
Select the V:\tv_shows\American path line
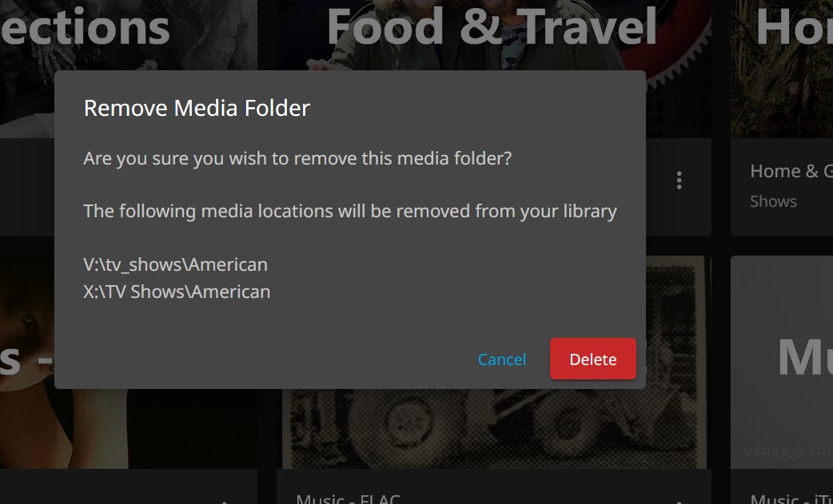tap(175, 264)
